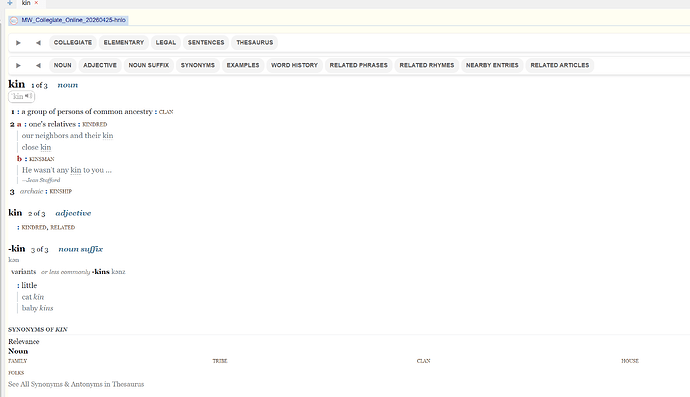Click the Jean Stafford attribution
The width and height of the screenshot is (690, 397).
(x=41, y=180)
